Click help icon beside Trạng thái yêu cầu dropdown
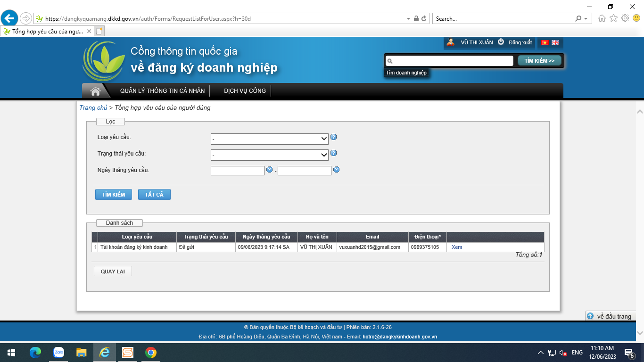The image size is (644, 362). tap(334, 153)
